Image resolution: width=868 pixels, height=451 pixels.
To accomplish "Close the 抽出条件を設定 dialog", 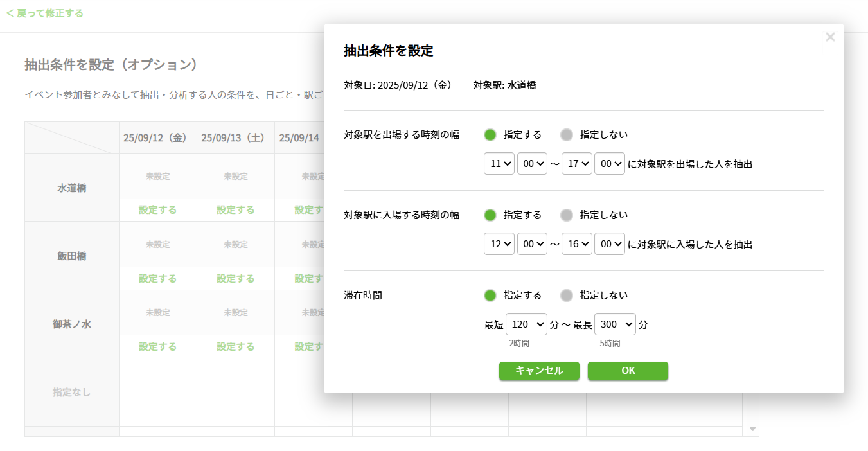I will coord(830,37).
